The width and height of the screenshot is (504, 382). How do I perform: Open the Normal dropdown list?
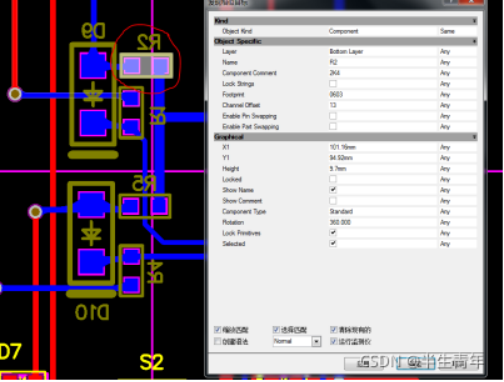[x=316, y=341]
